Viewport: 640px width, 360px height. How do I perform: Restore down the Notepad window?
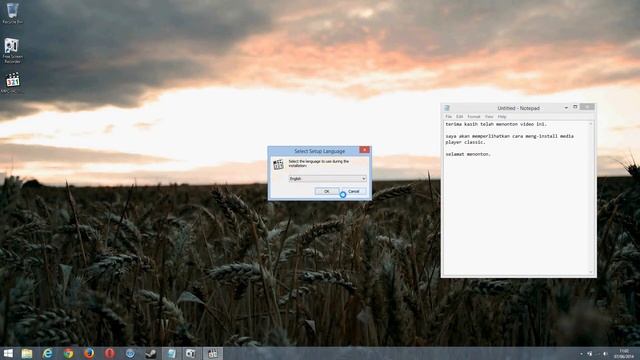(x=575, y=107)
